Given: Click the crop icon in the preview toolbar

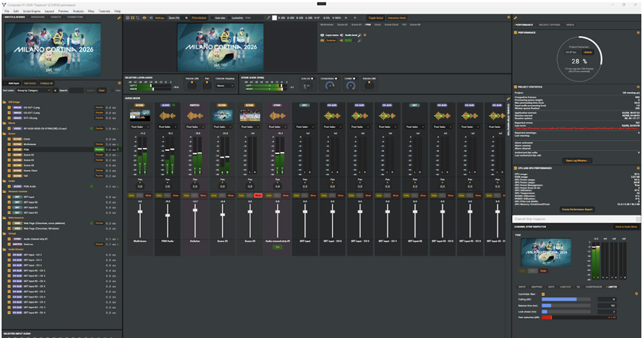Looking at the screenshot, I should coord(138,18).
